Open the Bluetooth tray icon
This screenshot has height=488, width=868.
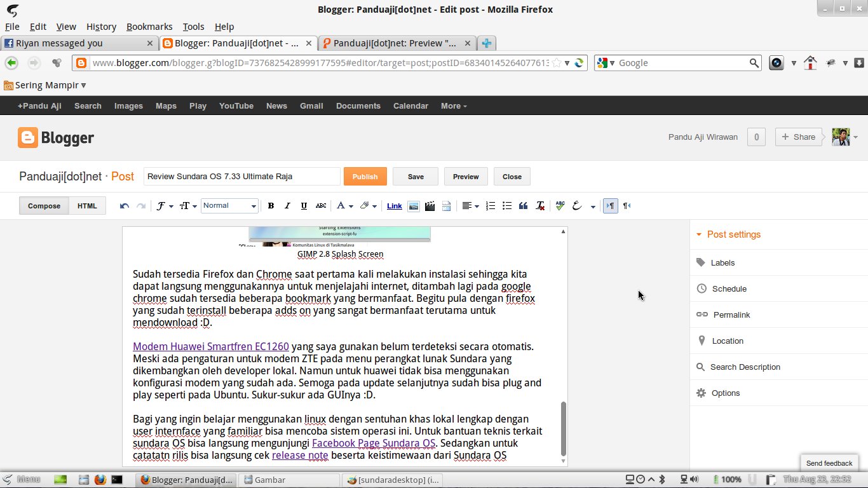(x=661, y=480)
